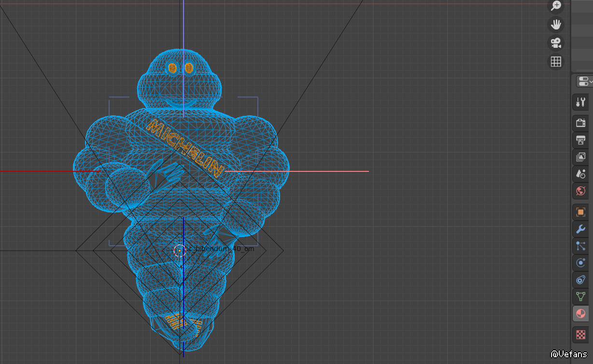Open the Physics properties tab
Viewport: 593px width, 364px height.
tap(581, 263)
